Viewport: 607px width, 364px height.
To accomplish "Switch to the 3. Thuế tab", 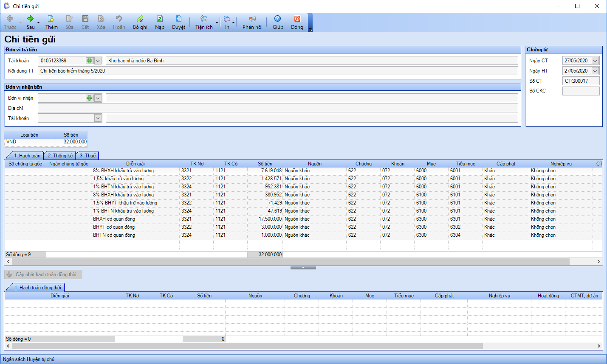I will click(88, 156).
